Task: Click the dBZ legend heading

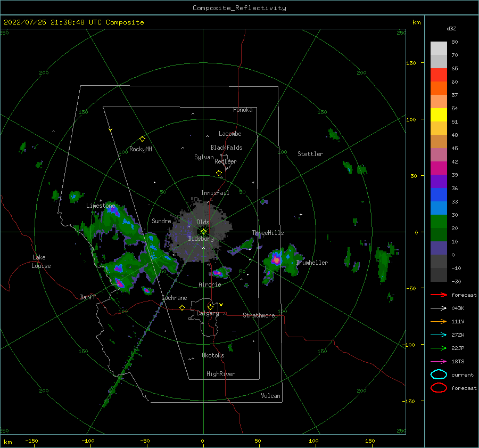Action: tap(451, 29)
